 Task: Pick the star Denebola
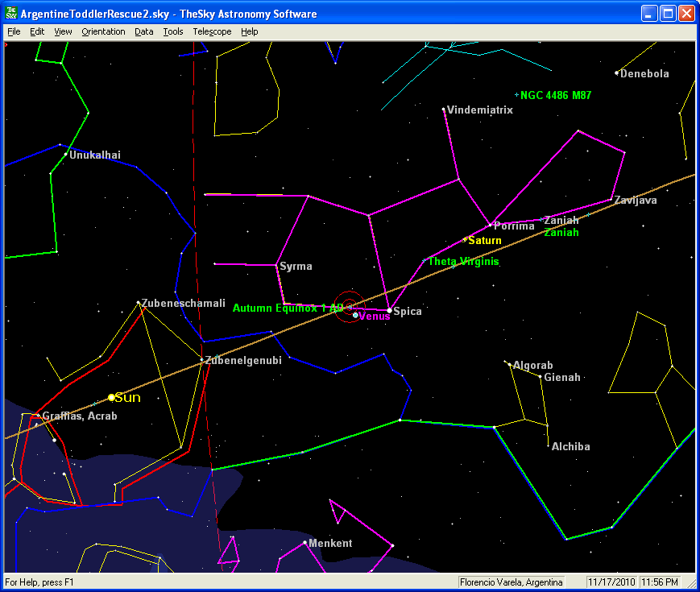click(x=617, y=73)
